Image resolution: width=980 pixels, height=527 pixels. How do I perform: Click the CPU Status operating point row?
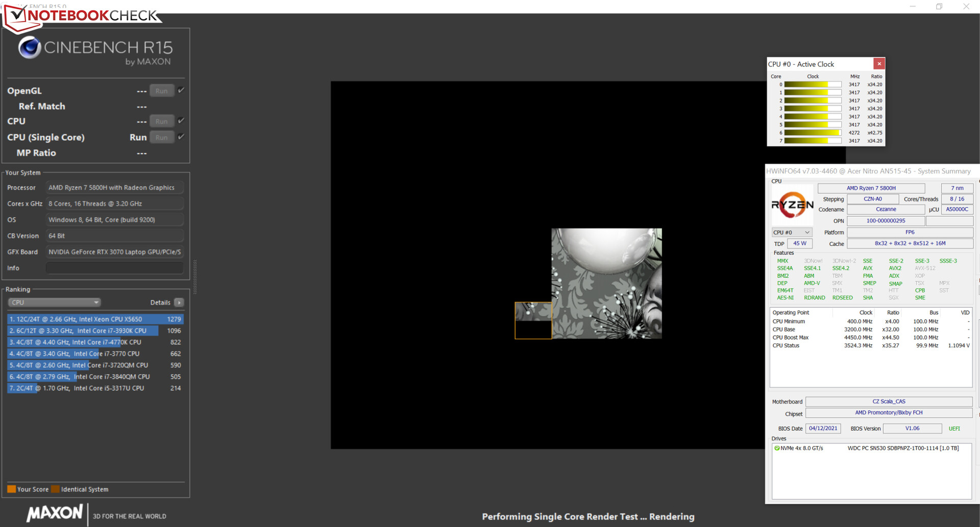[x=871, y=346]
